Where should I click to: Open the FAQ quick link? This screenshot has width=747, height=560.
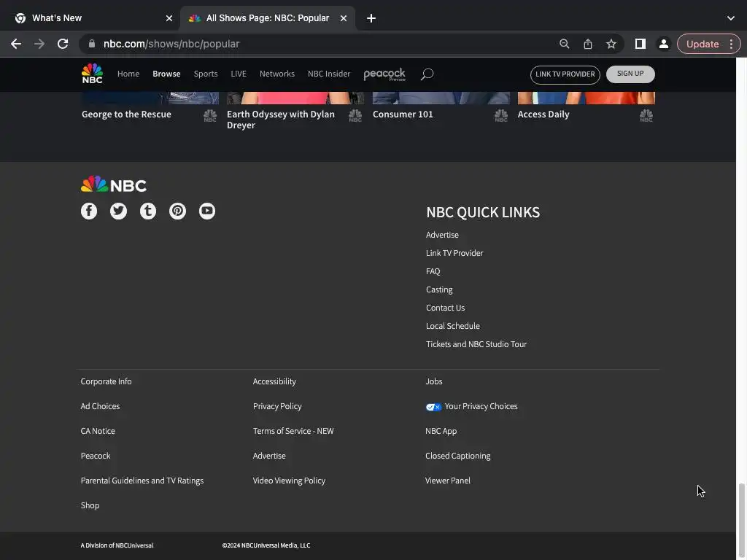433,271
